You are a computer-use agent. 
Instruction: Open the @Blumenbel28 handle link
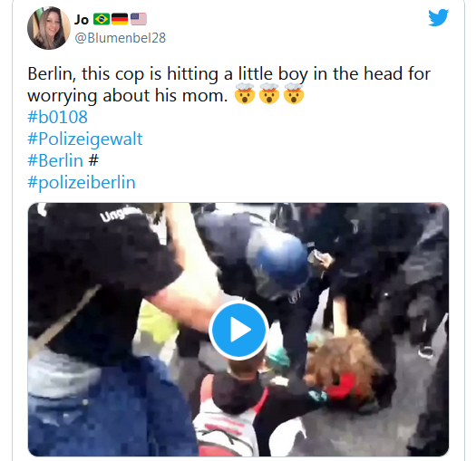(x=121, y=38)
